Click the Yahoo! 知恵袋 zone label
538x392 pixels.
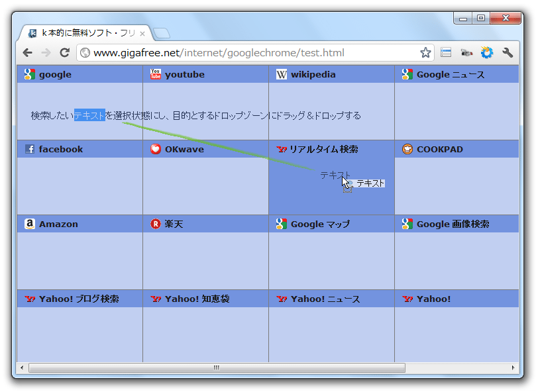pyautogui.click(x=197, y=299)
